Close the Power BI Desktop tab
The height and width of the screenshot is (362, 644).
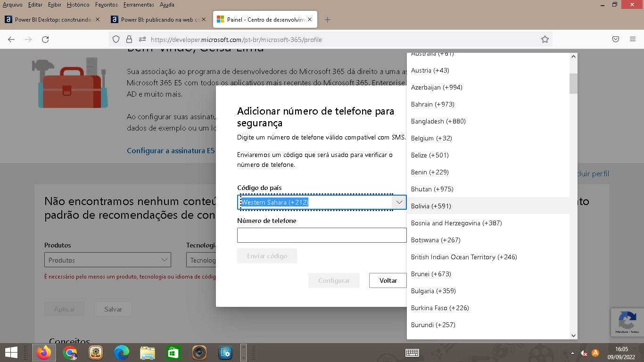(98, 20)
